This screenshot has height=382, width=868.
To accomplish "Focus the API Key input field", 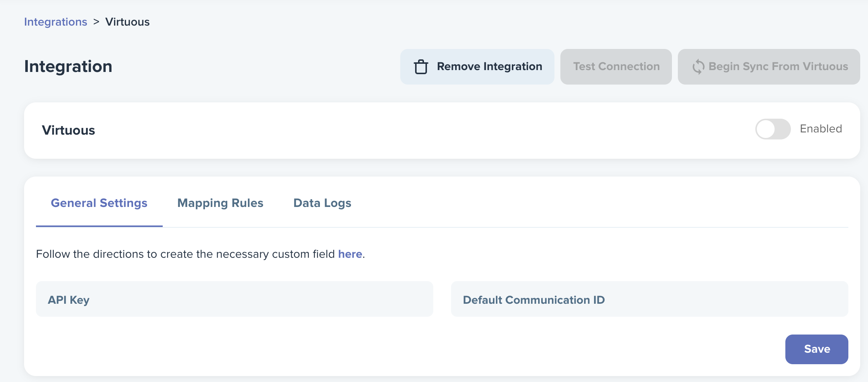I will click(x=234, y=299).
